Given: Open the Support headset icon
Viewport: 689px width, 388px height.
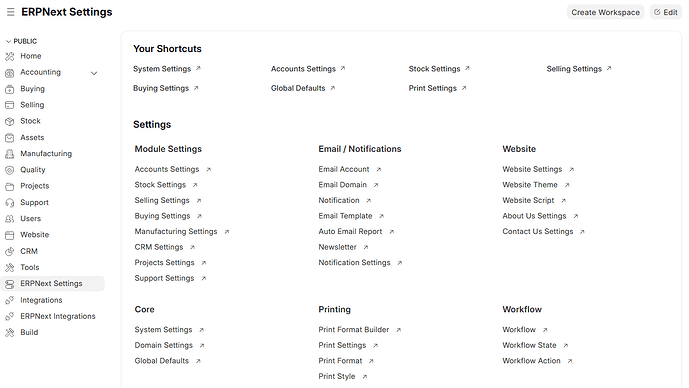Looking at the screenshot, I should click(x=10, y=203).
